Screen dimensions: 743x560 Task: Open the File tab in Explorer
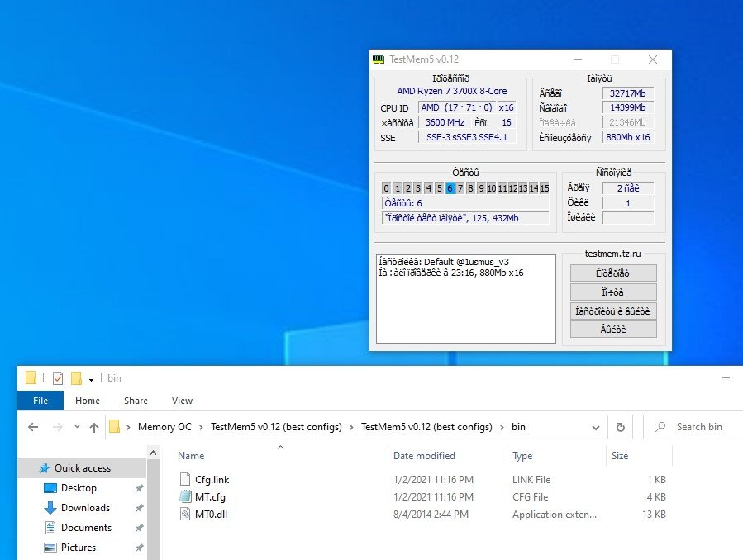coord(40,401)
